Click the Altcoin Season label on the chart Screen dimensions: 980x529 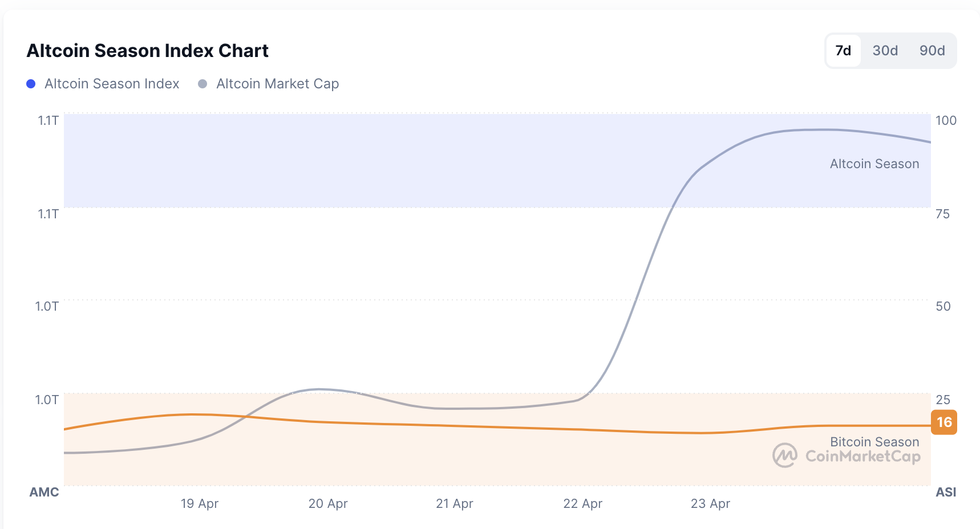pos(874,164)
